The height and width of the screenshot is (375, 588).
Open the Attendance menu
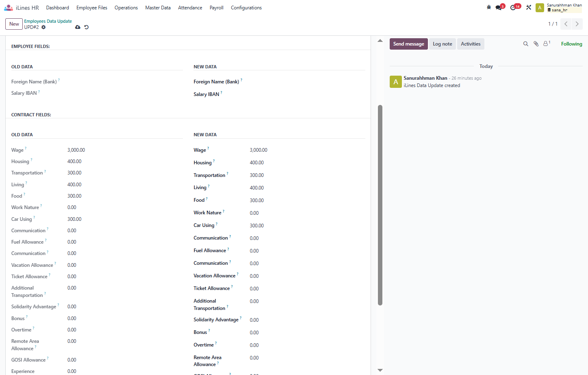tap(190, 8)
